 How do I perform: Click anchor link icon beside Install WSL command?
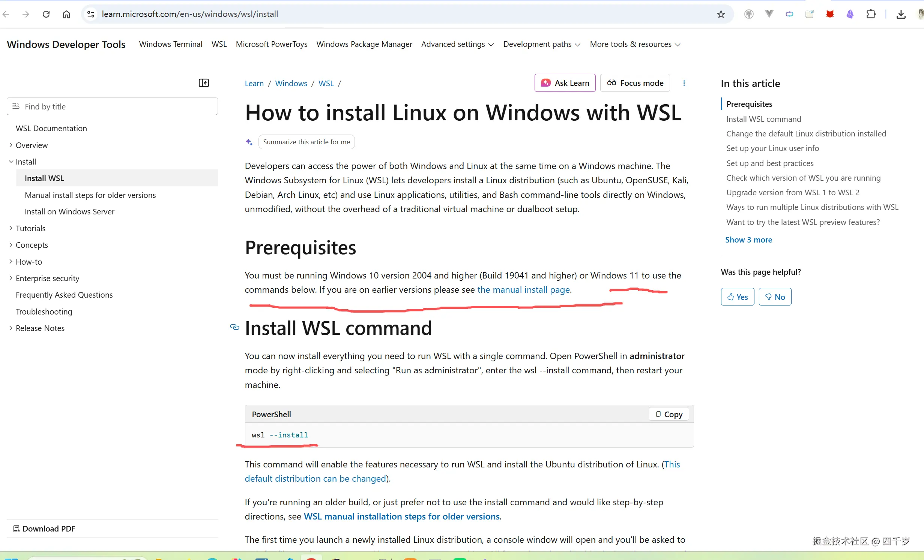pyautogui.click(x=234, y=327)
